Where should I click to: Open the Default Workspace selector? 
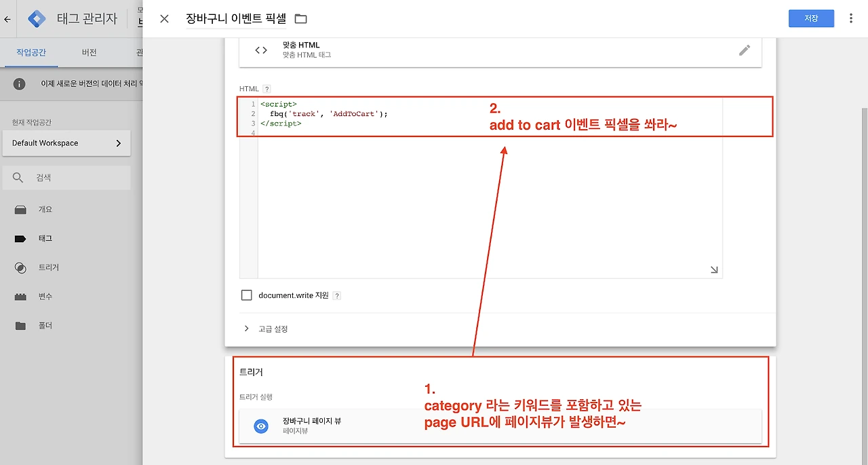66,143
